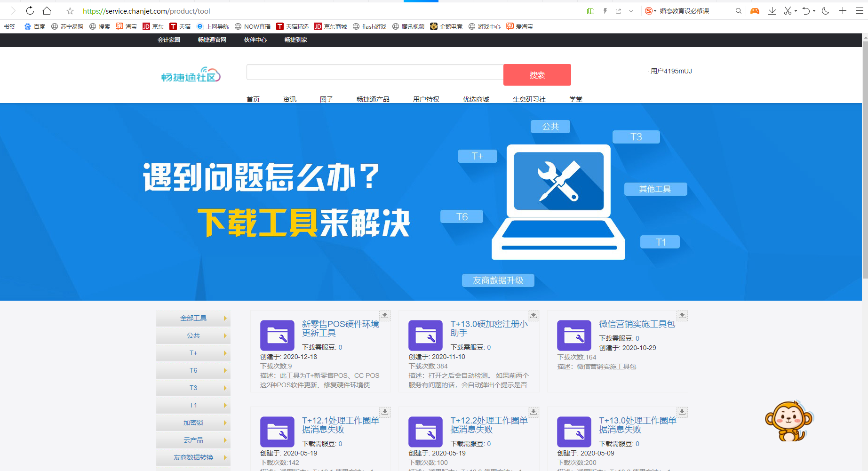Click the 友商数据升级 tag on banner
This screenshot has width=868, height=471.
(498, 280)
